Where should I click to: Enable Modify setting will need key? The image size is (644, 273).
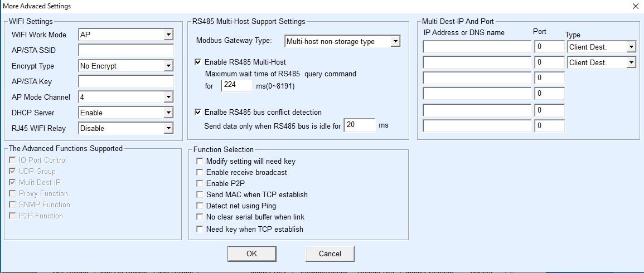(200, 162)
